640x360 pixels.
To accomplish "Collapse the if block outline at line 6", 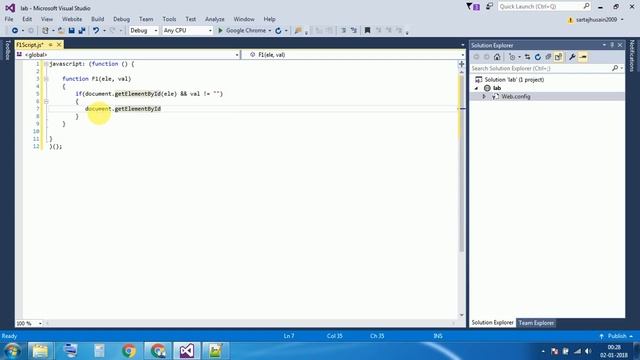I will tap(46, 101).
